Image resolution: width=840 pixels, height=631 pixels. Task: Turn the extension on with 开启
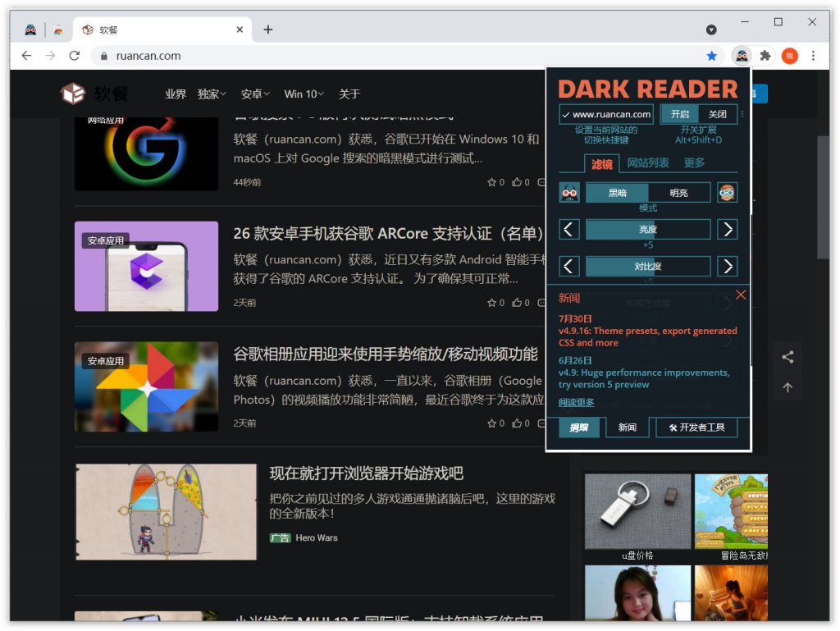[x=680, y=114]
